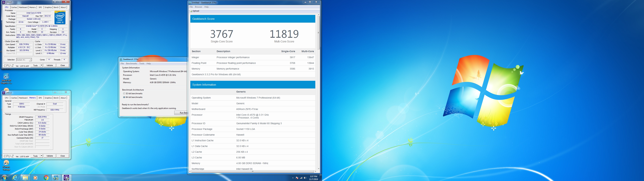Screen dimensions: 644x181
Task: Launch Internet Explorer from taskbar
Action: [15, 178]
